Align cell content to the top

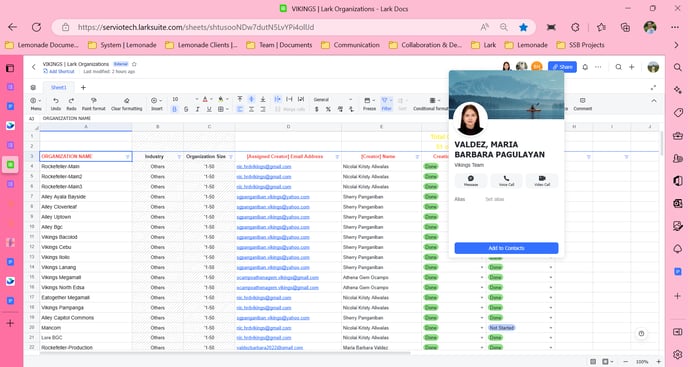pyautogui.click(x=240, y=100)
